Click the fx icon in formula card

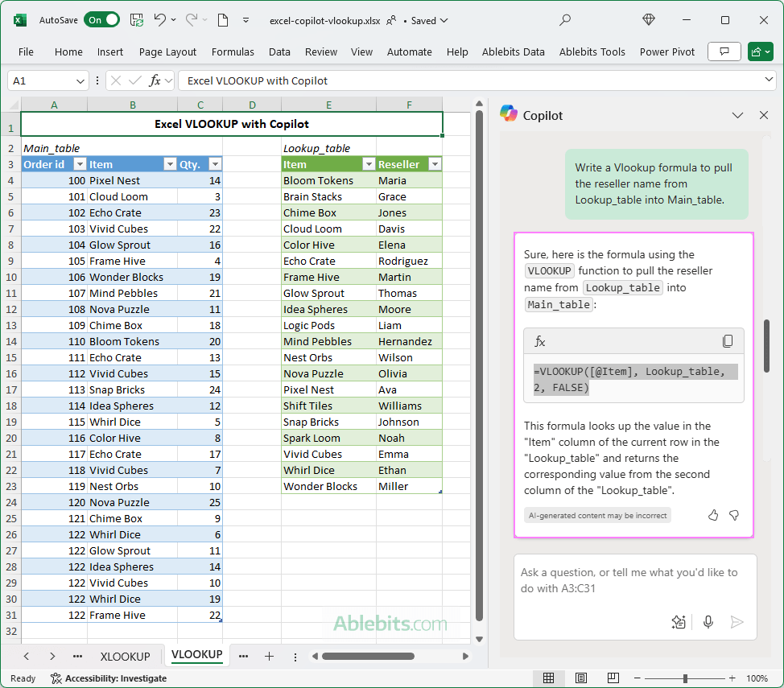tap(540, 341)
